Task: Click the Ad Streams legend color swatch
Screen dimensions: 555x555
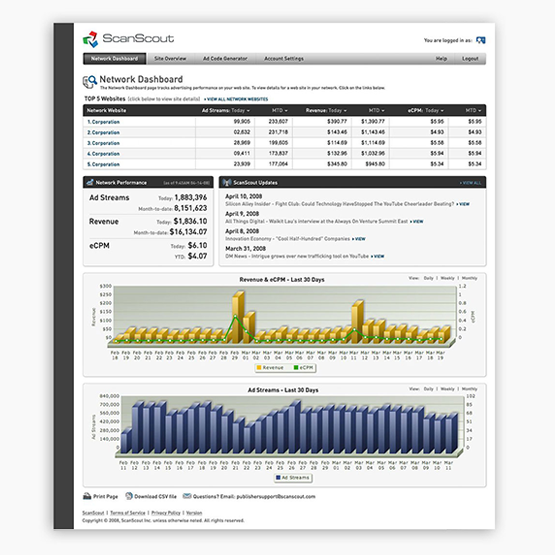Action: pyautogui.click(x=278, y=477)
